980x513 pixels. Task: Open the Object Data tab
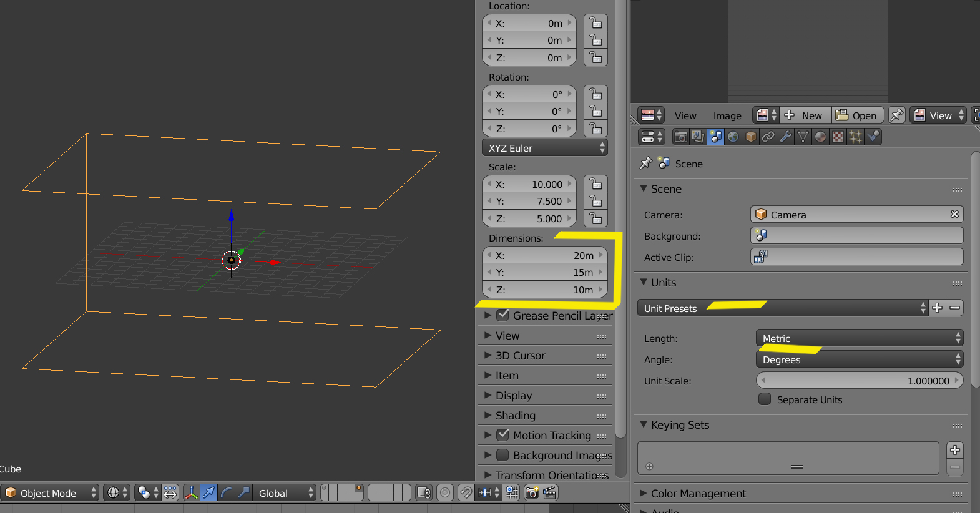point(803,137)
